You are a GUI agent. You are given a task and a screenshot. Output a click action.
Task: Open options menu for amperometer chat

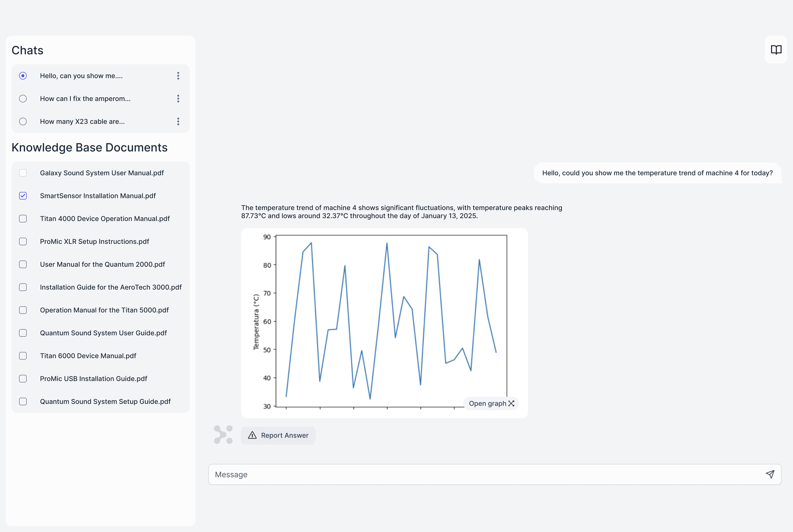[x=178, y=99]
